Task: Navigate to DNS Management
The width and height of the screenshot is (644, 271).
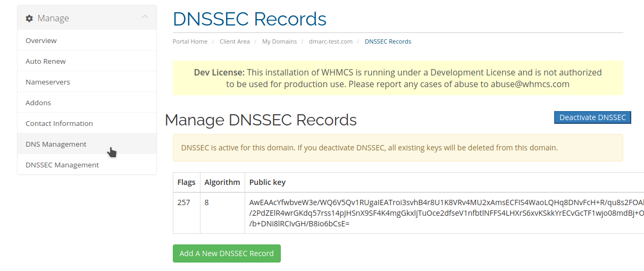Action: pyautogui.click(x=56, y=145)
